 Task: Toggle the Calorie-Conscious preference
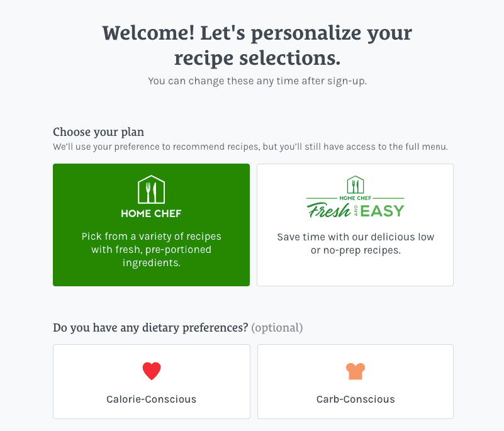coord(152,381)
